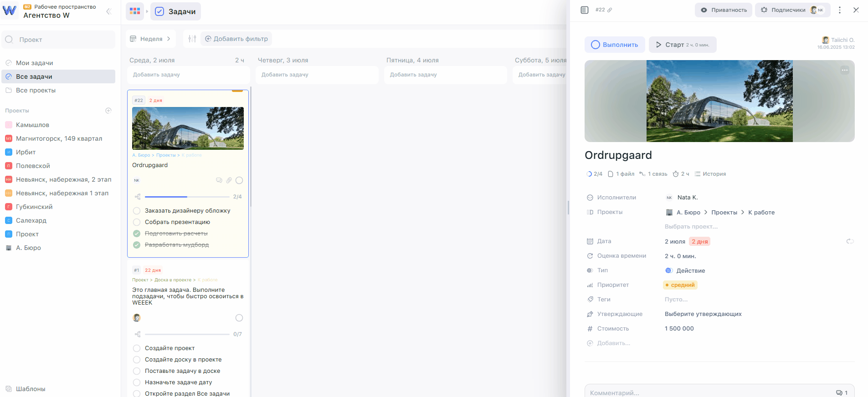Open comments icon on Ordrupgaard card
Viewport: 868px width, 397px height.
219,180
